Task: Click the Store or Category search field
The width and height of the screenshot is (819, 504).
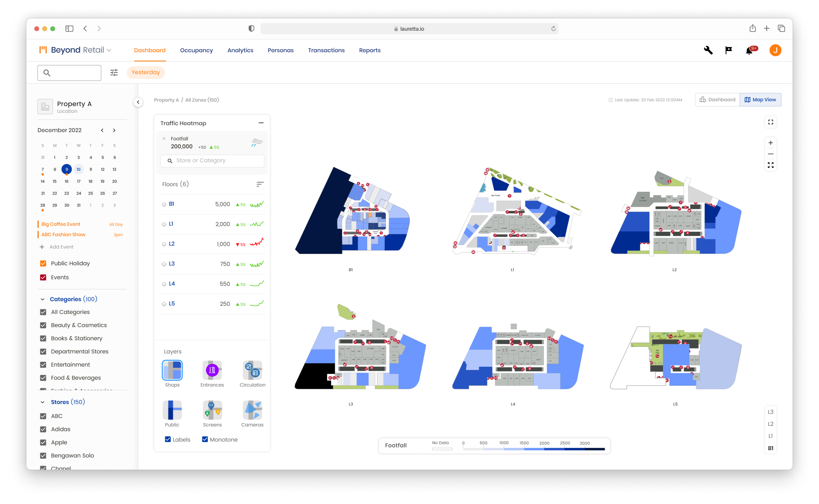Action: tap(212, 161)
